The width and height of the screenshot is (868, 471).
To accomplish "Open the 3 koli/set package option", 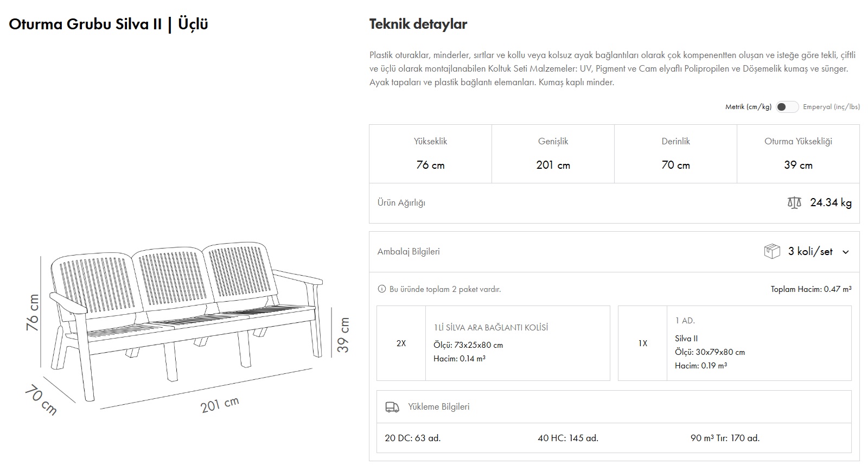I will [x=810, y=252].
